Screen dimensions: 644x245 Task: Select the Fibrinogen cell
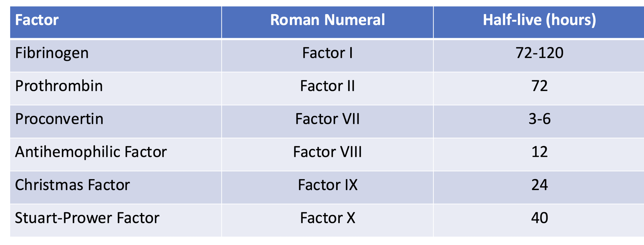click(52, 53)
